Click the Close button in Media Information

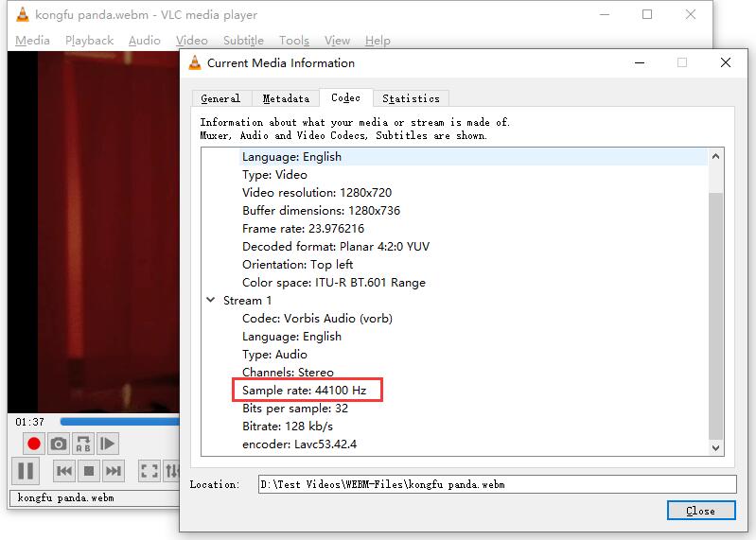pyautogui.click(x=701, y=511)
